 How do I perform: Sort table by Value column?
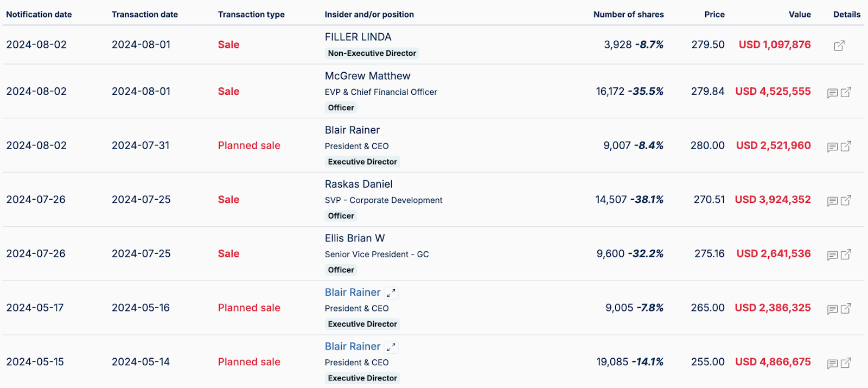800,15
